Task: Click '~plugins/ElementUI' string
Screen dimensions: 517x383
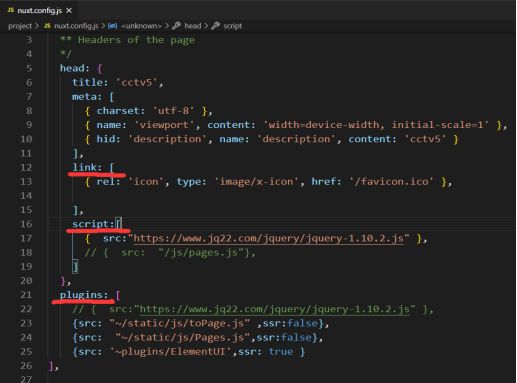Action: click(x=170, y=352)
